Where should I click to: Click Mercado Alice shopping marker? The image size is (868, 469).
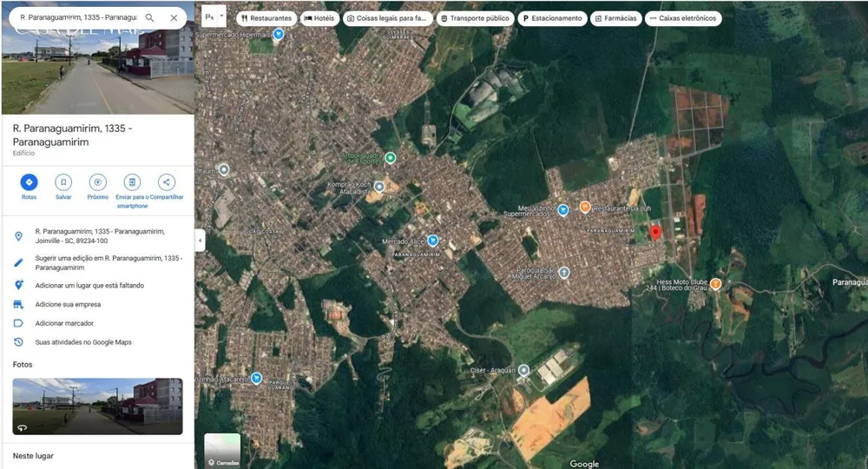point(433,241)
